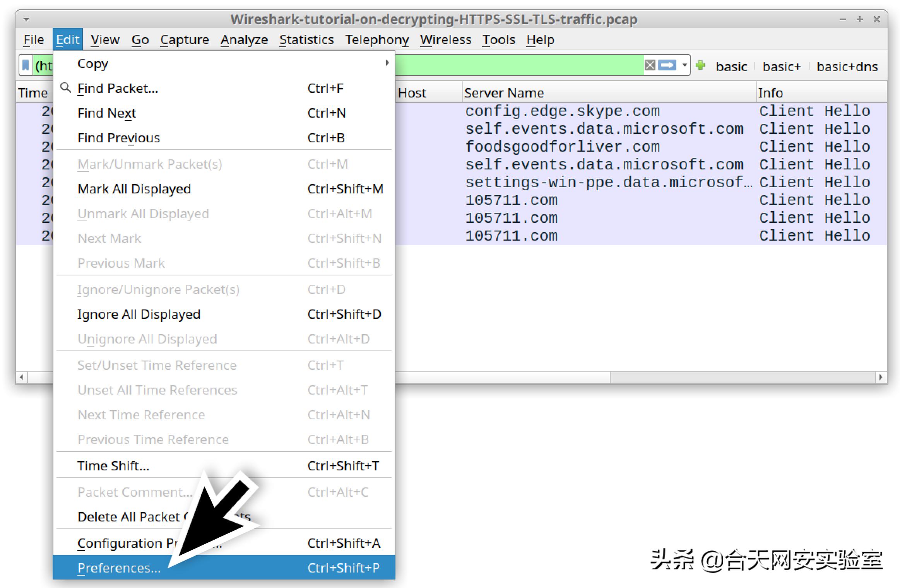
Task: Click the horizontal scrollbar left arrow
Action: [x=22, y=377]
